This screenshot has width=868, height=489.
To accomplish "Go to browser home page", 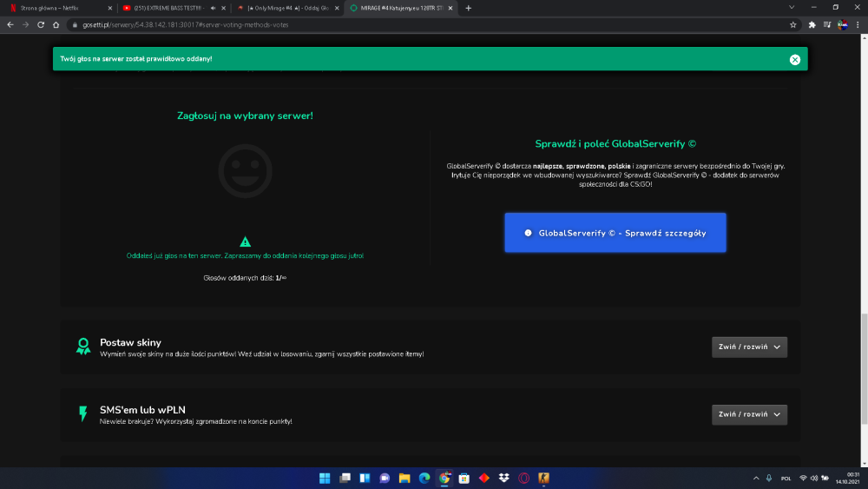I will point(56,25).
